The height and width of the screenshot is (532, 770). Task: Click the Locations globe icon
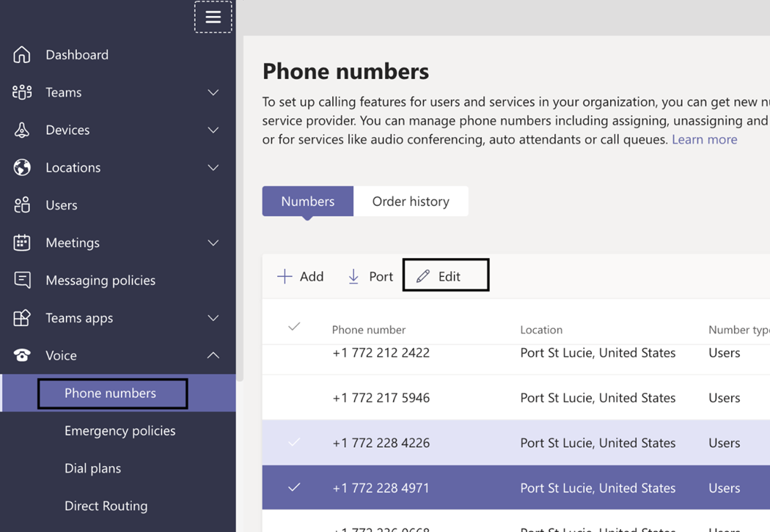coord(22,167)
